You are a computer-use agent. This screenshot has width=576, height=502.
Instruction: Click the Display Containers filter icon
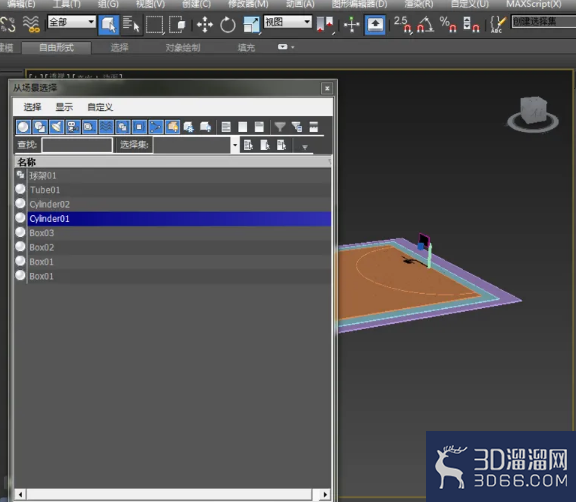172,127
